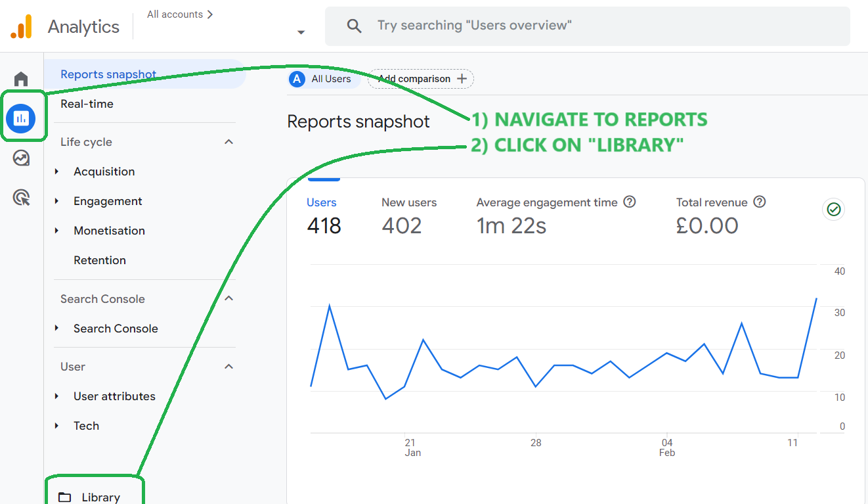Click the plus icon on Add comparison
The width and height of the screenshot is (868, 504).
coord(462,79)
